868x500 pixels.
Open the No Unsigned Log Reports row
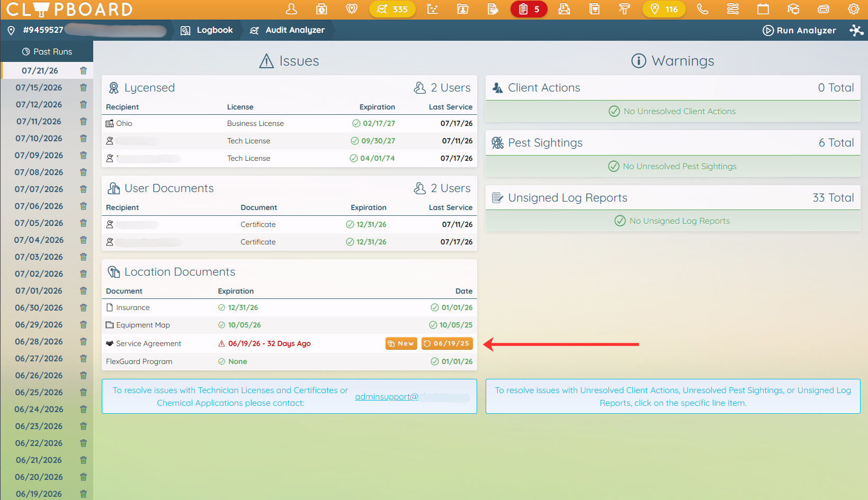coord(673,221)
